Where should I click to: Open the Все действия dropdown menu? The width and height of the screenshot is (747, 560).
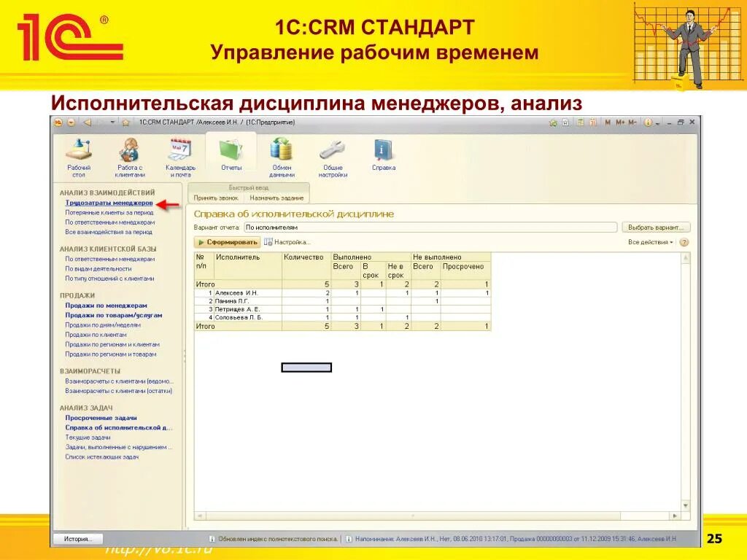[650, 242]
